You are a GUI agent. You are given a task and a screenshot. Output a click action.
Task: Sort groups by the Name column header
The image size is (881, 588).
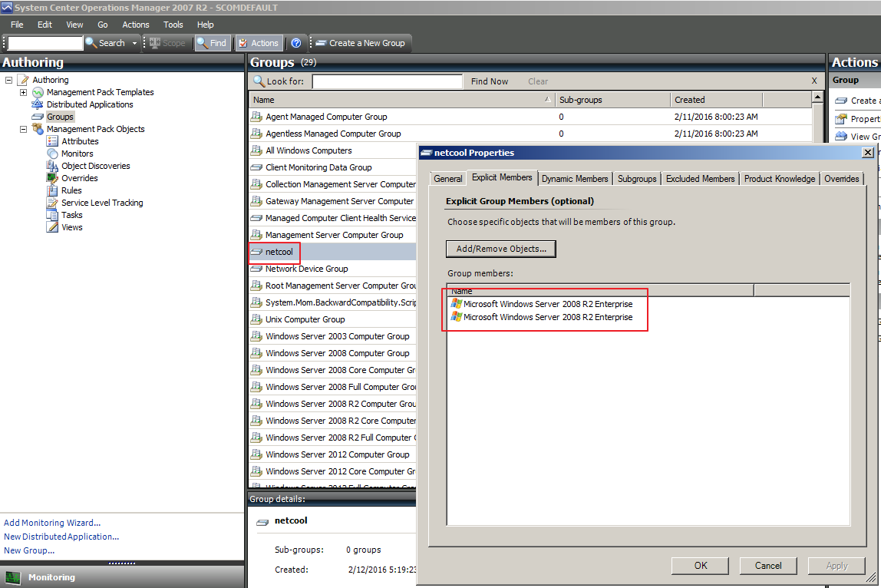(401, 100)
